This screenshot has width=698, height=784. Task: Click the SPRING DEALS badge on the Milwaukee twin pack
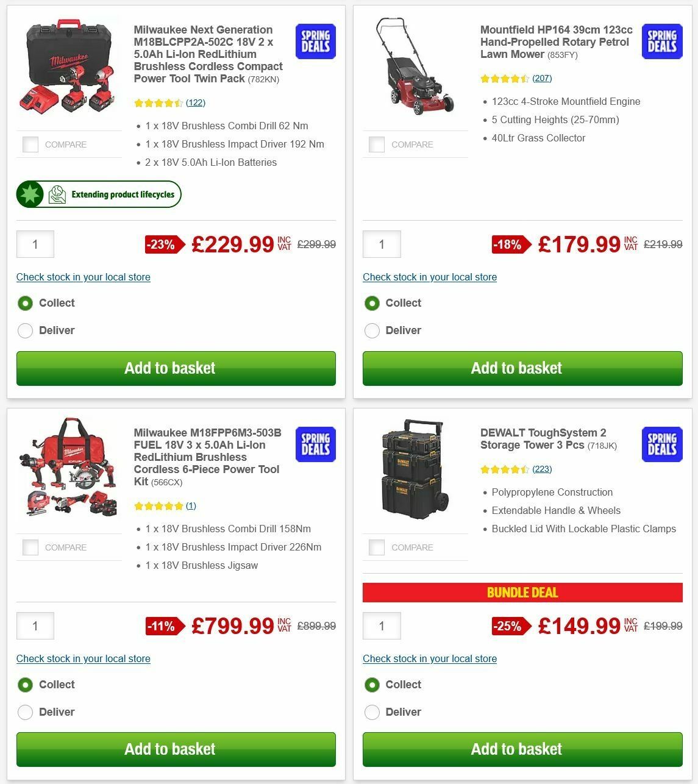pos(315,41)
